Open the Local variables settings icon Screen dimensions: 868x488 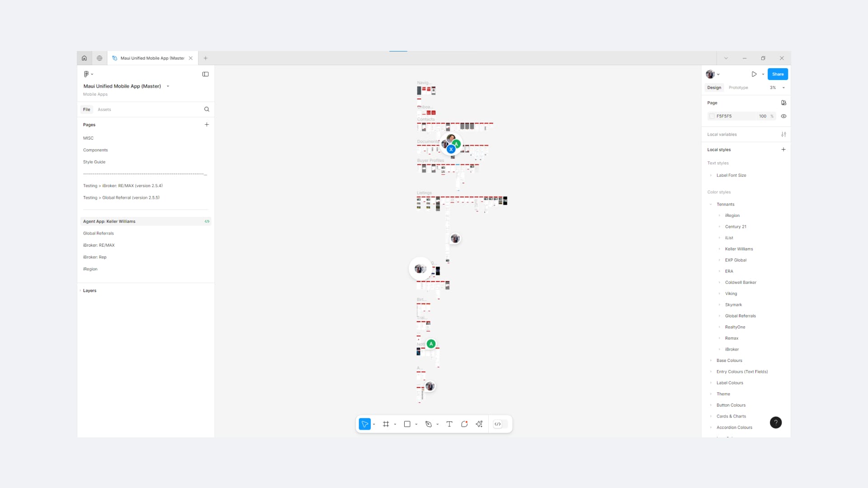(x=783, y=134)
